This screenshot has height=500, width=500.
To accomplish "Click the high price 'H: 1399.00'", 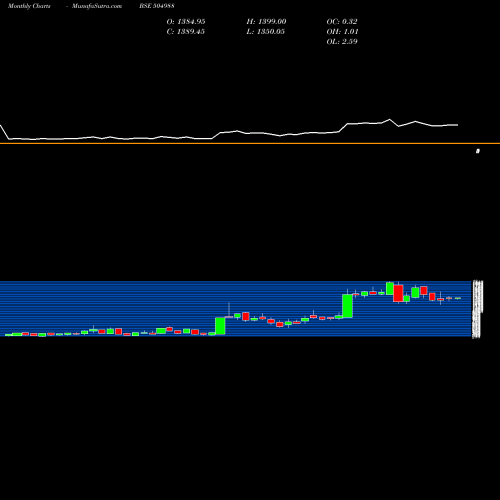I will coord(266,21).
